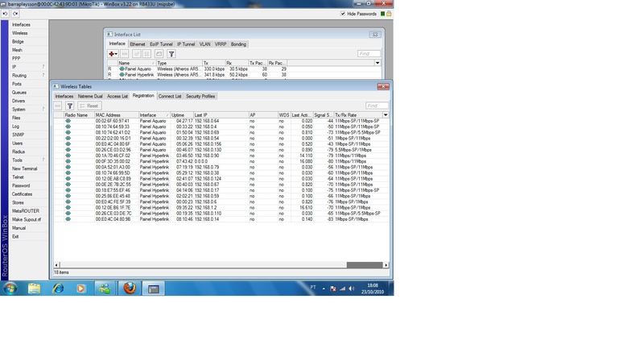Expand the System submenu in sidebar

click(43, 109)
